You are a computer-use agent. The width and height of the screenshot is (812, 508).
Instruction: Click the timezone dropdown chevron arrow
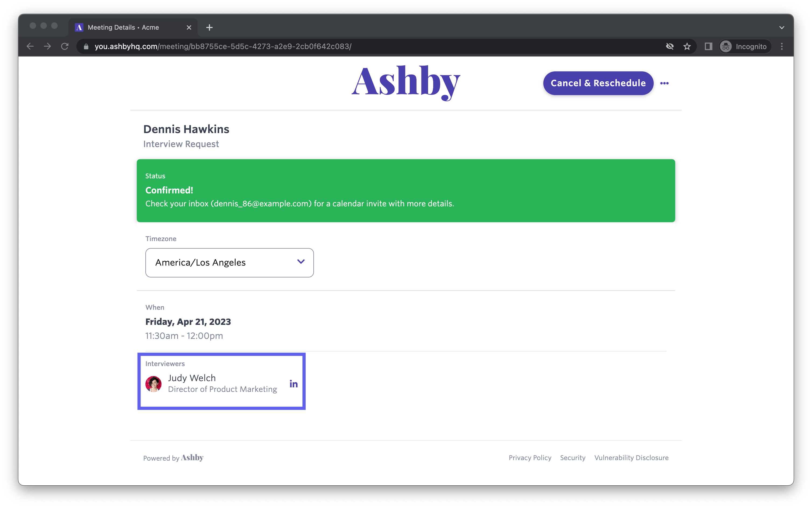(x=301, y=261)
